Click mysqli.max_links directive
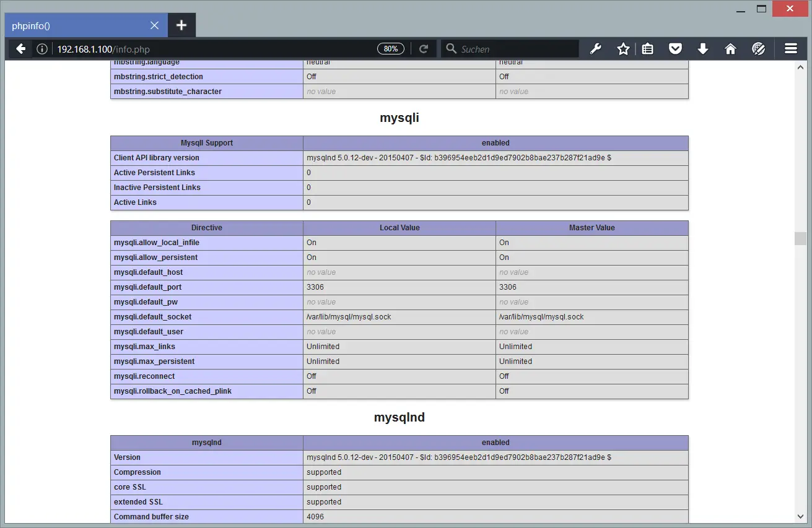The width and height of the screenshot is (812, 528). tap(145, 347)
